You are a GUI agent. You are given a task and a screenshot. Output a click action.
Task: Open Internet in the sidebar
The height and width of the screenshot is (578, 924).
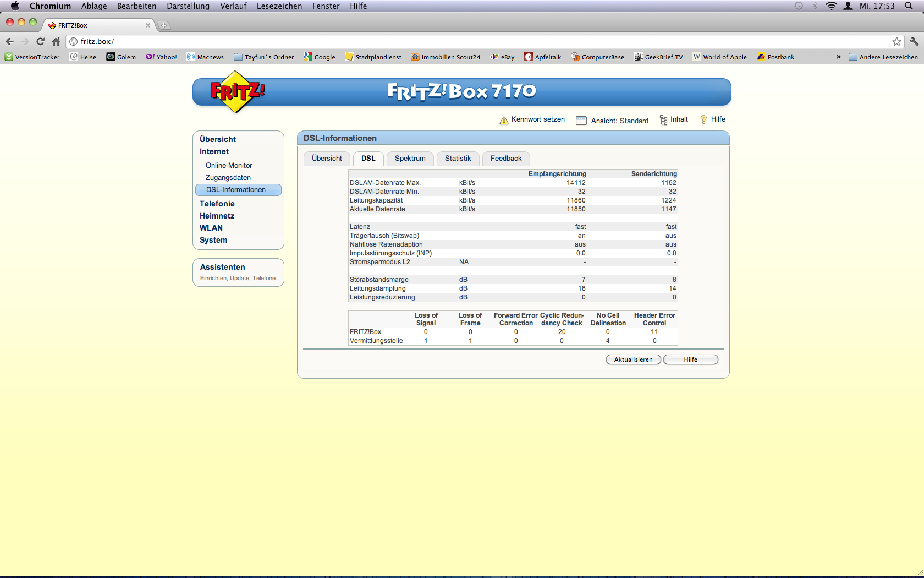[x=215, y=151]
